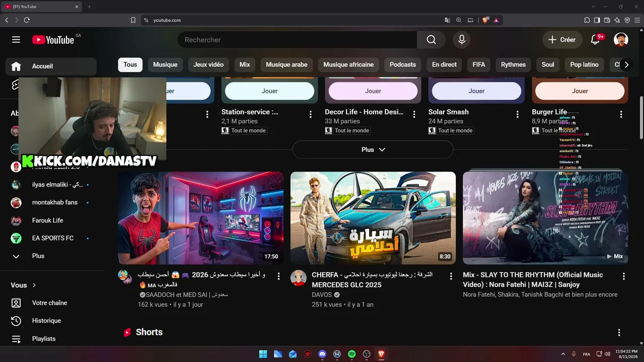Open the Brave Rewards triangle icon

click(x=496, y=20)
